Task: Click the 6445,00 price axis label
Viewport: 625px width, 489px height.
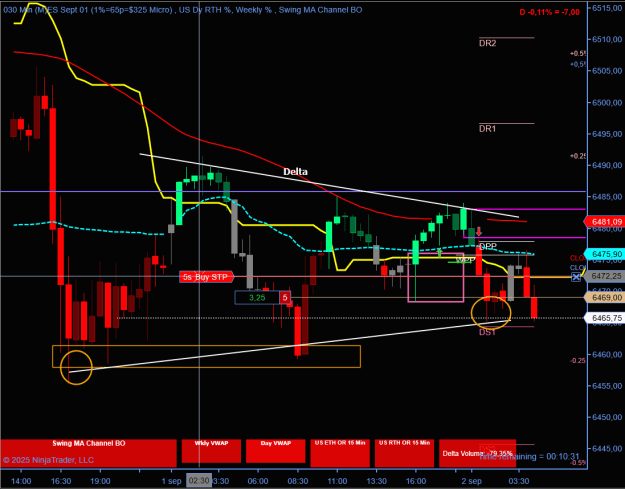Action: (x=607, y=448)
